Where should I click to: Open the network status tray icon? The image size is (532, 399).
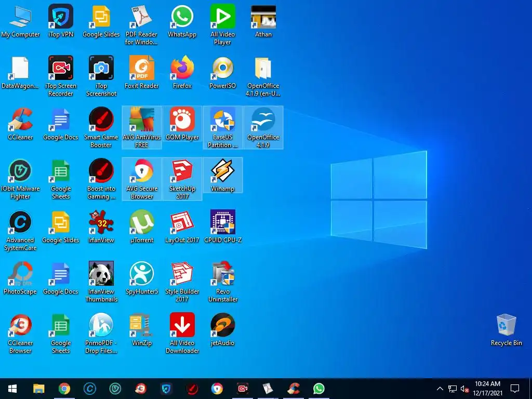(453, 389)
